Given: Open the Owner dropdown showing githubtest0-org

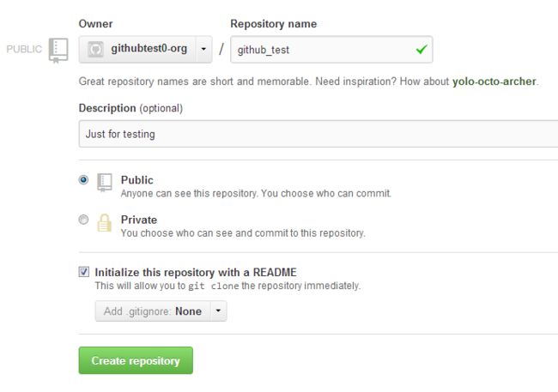Looking at the screenshot, I should point(146,49).
